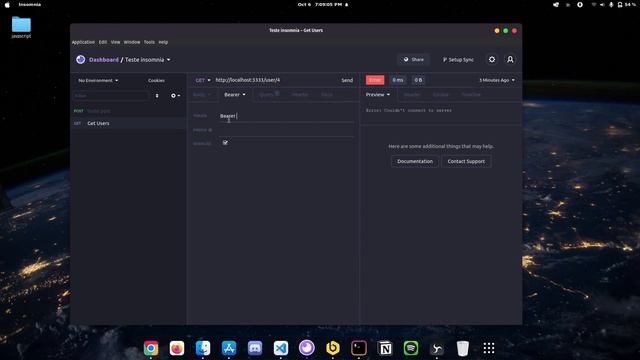Open the user account icon
The width and height of the screenshot is (640, 360).
[x=510, y=60]
